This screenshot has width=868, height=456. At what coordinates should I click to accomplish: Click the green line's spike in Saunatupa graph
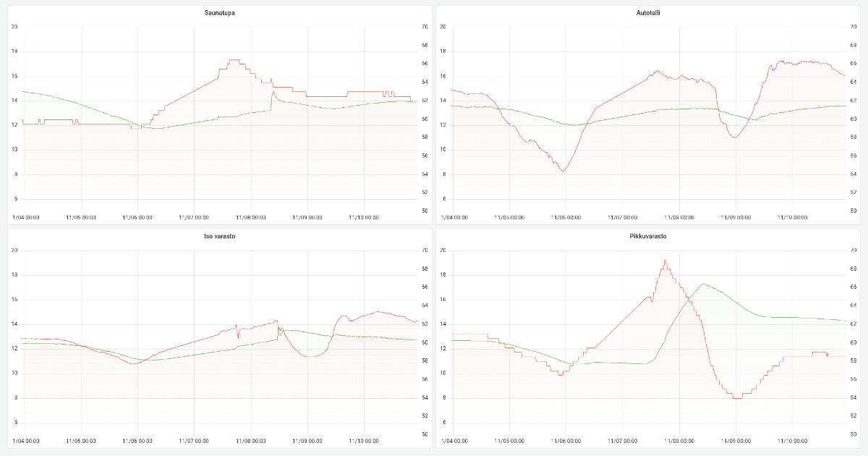tap(273, 92)
